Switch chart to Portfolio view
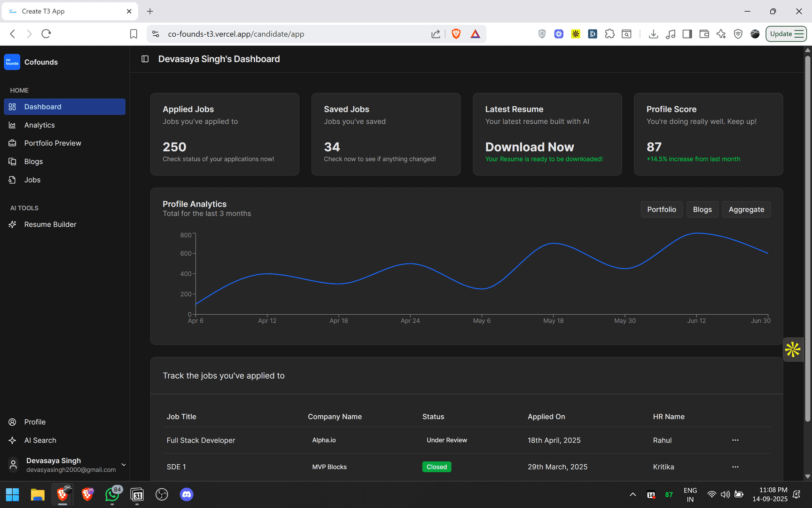 click(661, 209)
